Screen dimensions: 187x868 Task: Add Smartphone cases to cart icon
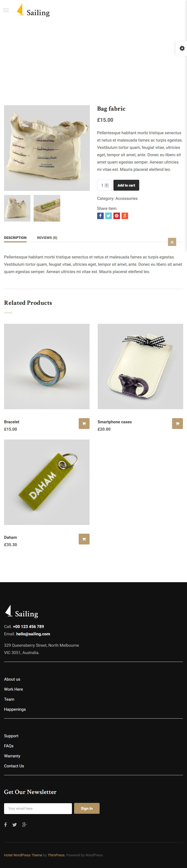(178, 424)
